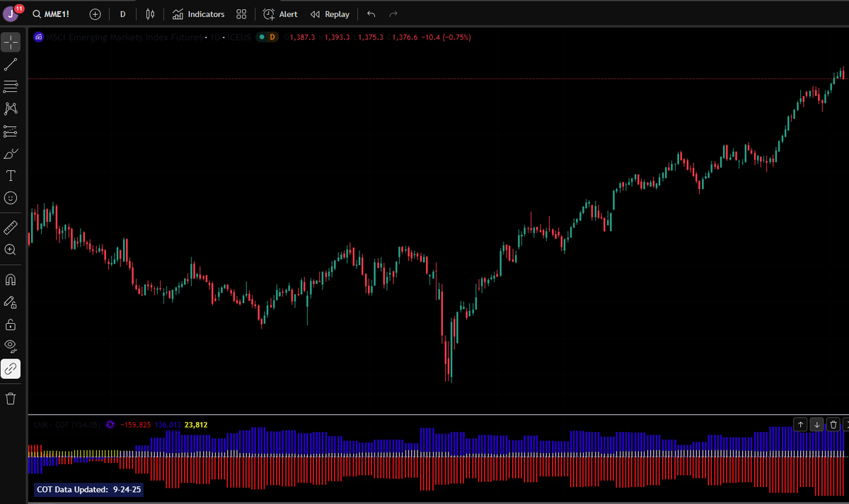This screenshot has height=504, width=849.
Task: Open the emoji and icons tool
Action: 11,198
